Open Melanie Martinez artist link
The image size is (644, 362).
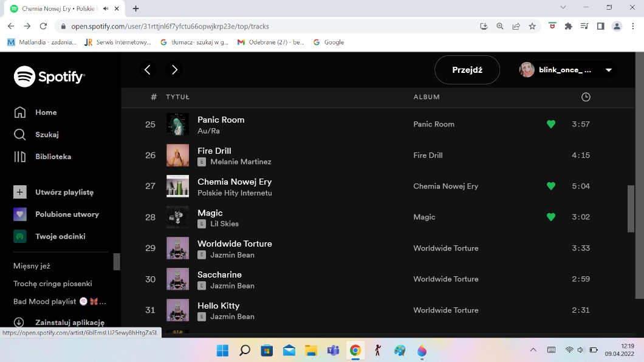pyautogui.click(x=241, y=162)
